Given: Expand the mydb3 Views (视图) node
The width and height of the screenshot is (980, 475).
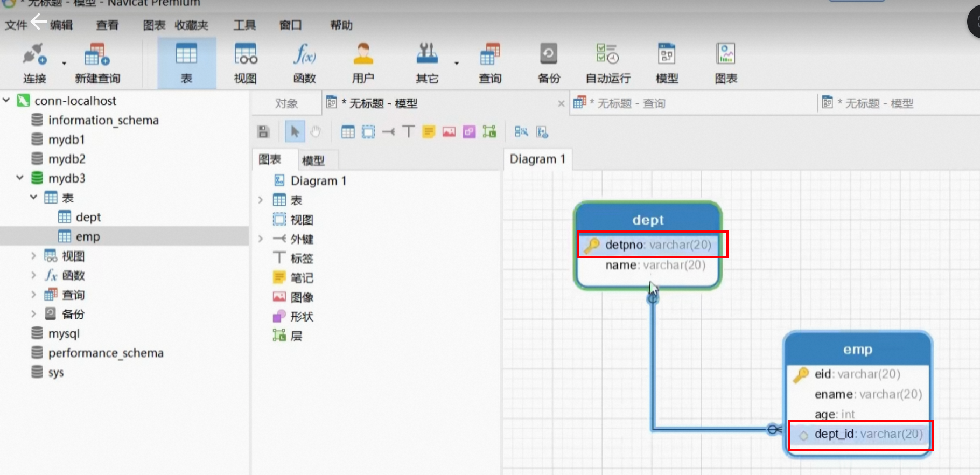Looking at the screenshot, I should pyautogui.click(x=33, y=256).
